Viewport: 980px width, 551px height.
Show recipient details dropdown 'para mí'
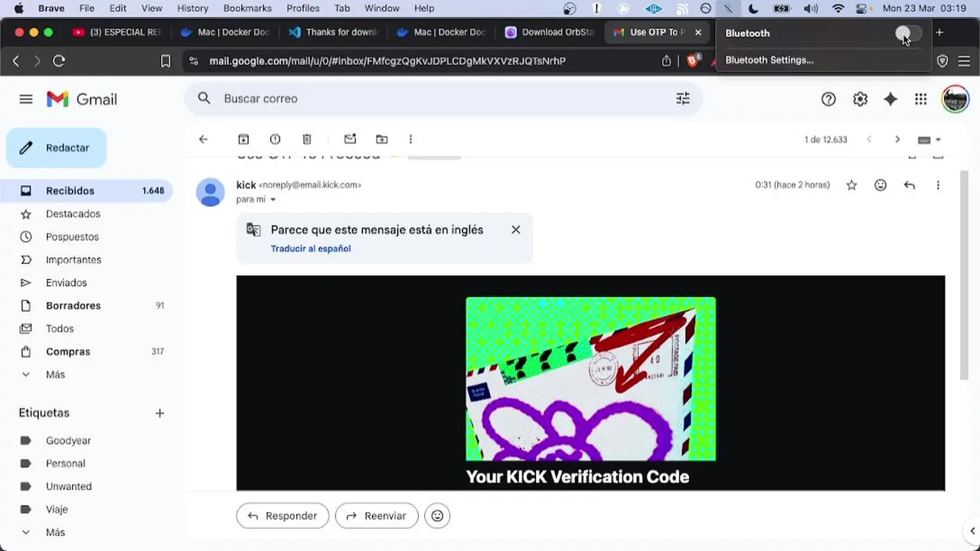(273, 200)
